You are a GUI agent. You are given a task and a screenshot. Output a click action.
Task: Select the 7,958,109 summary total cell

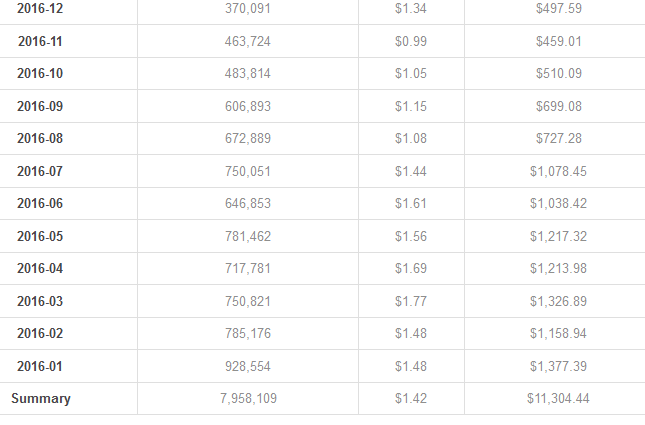pyautogui.click(x=248, y=399)
